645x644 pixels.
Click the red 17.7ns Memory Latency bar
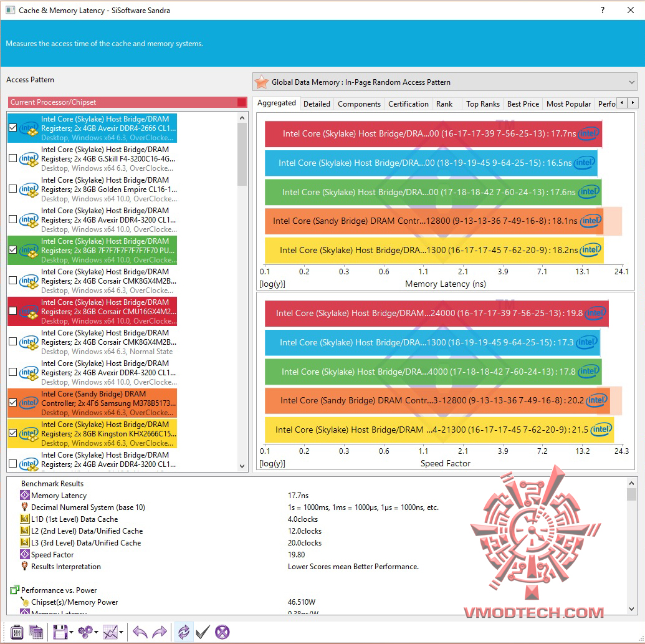433,134
